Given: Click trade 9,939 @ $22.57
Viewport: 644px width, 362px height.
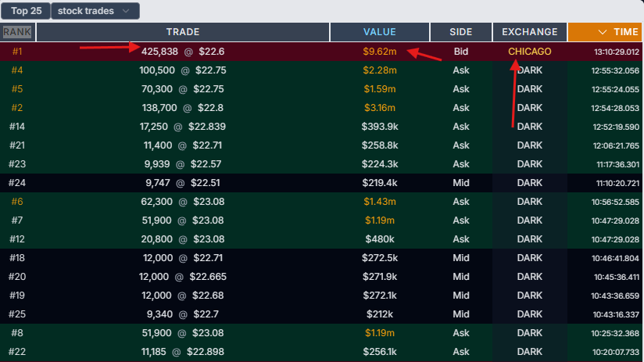Looking at the screenshot, I should (183, 164).
